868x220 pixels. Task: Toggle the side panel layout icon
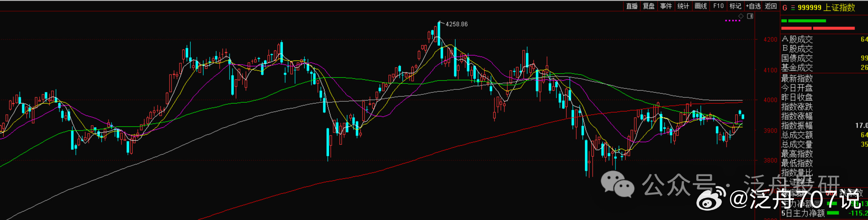750,16
